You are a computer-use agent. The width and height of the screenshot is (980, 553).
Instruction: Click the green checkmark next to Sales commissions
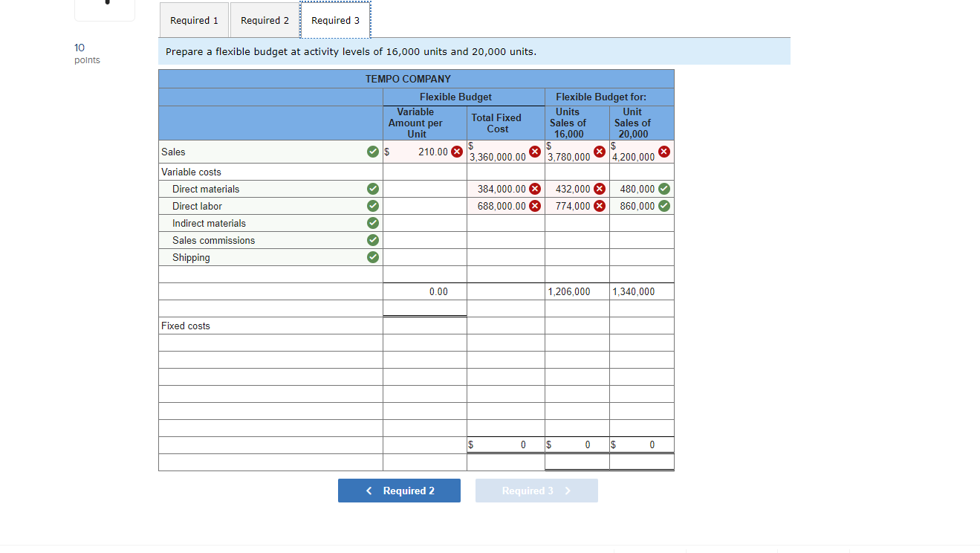tap(372, 240)
